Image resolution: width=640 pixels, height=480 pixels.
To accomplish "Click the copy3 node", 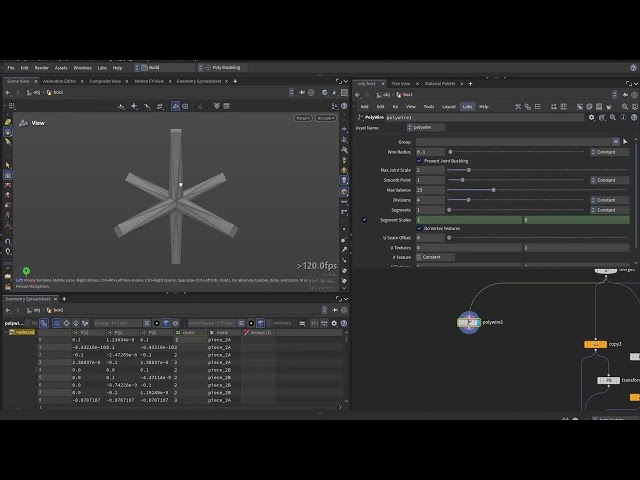I will click(596, 344).
